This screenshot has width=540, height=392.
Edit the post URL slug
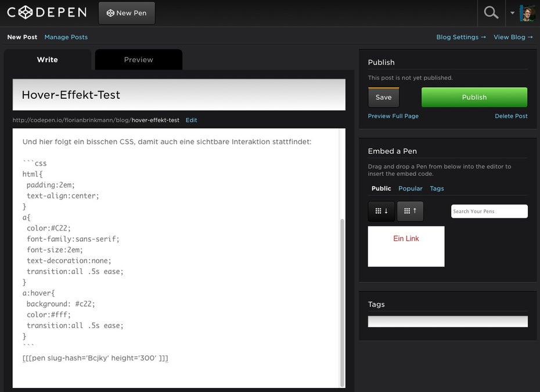point(191,120)
